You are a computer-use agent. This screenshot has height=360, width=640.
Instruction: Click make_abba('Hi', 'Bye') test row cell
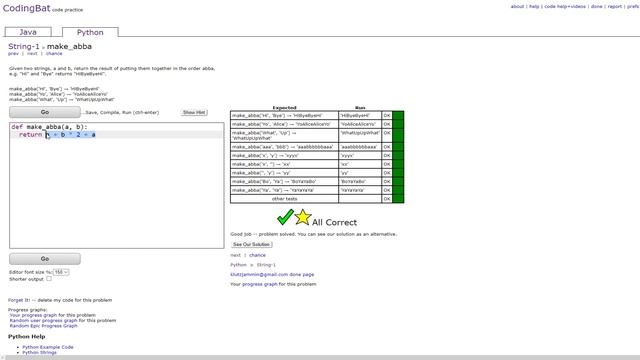point(284,116)
